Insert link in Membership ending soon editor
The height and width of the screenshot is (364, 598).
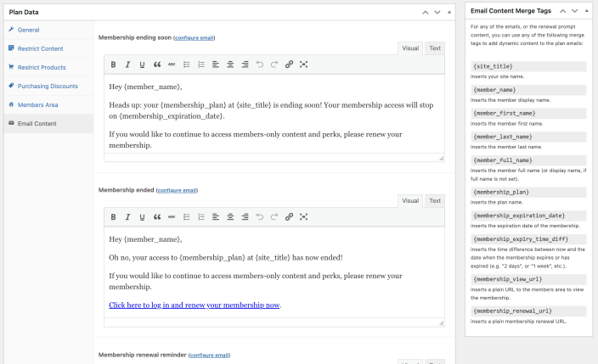point(289,64)
